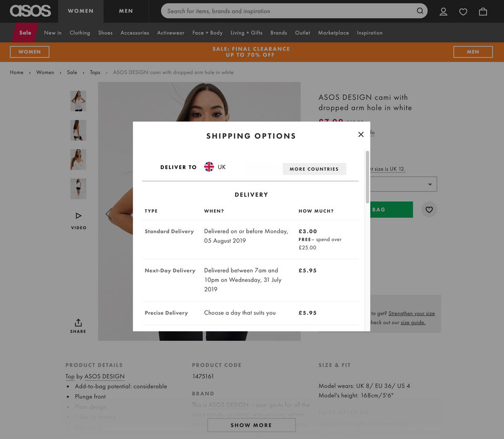Save item with heart button beside bag
Image resolution: width=504 pixels, height=439 pixels.
point(429,210)
